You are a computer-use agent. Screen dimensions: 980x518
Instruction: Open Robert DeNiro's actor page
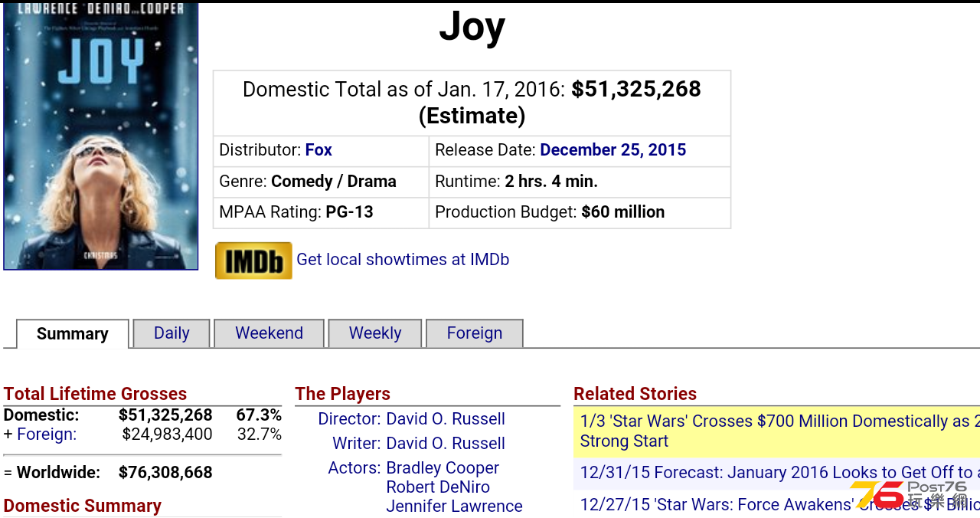click(x=438, y=487)
